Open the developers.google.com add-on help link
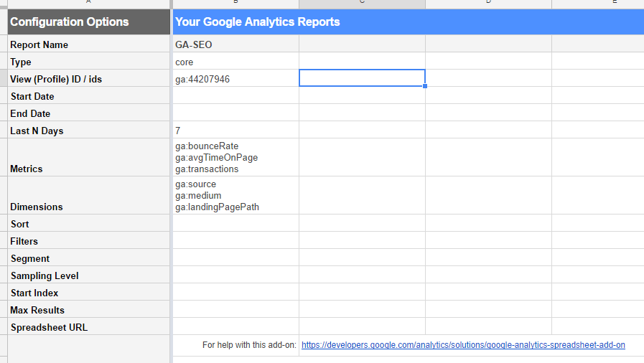This screenshot has width=644, height=363. pyautogui.click(x=463, y=345)
